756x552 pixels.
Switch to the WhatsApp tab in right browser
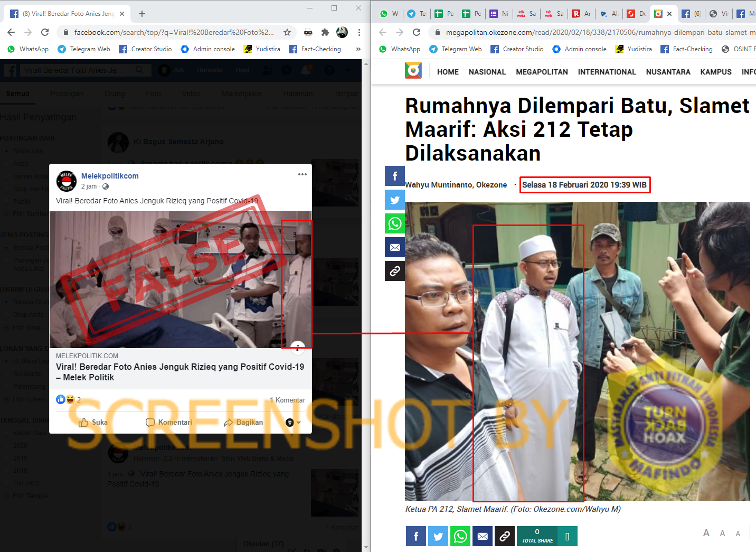coord(390,14)
